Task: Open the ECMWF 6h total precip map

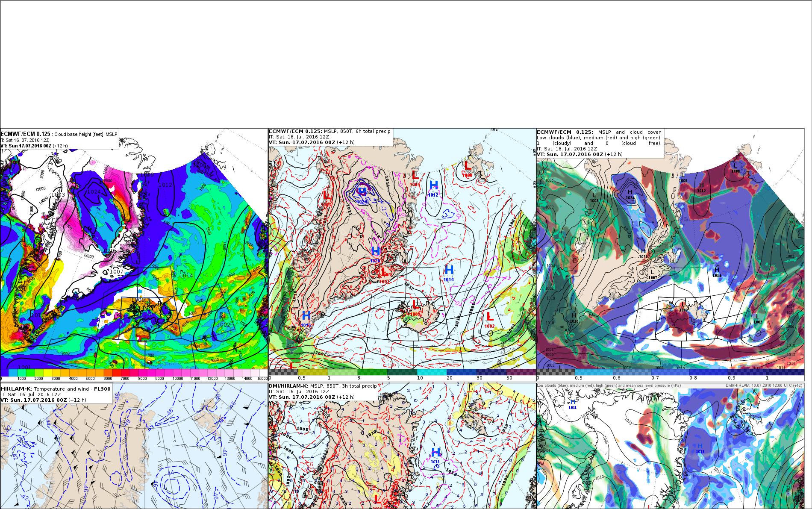Action: 402,254
